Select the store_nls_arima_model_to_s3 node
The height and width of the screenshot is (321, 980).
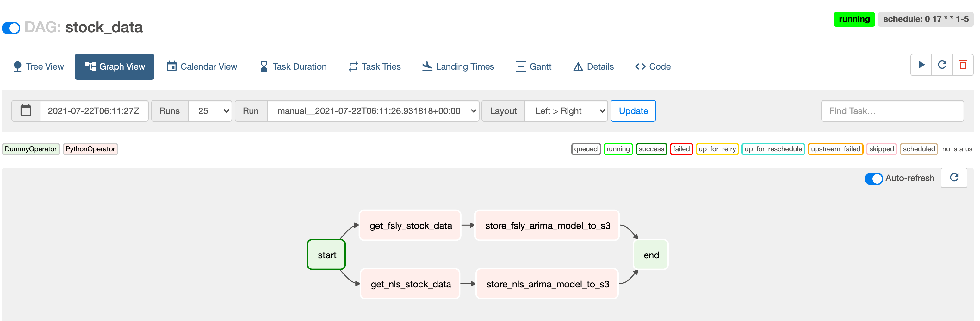click(x=548, y=284)
